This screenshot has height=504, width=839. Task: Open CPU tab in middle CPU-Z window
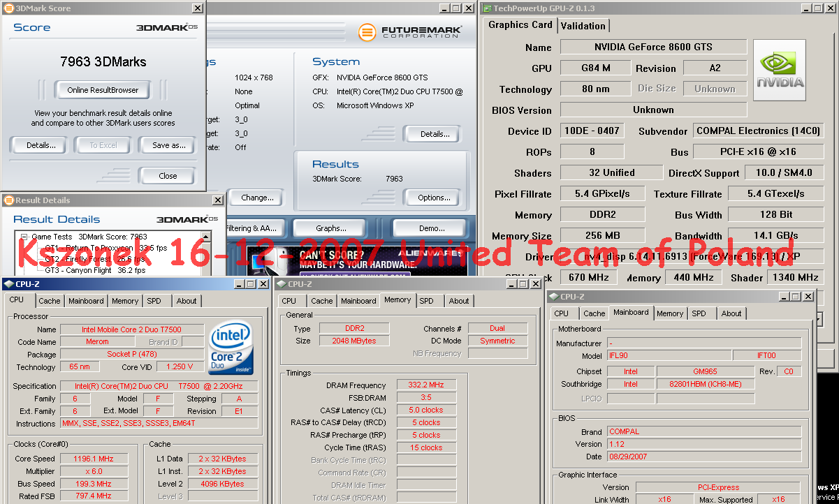289,301
